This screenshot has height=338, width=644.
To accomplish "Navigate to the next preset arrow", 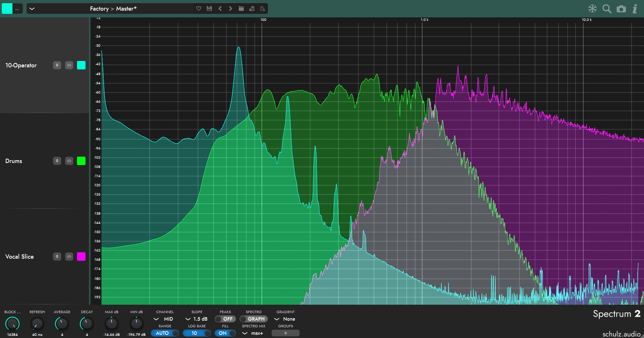I will [230, 9].
